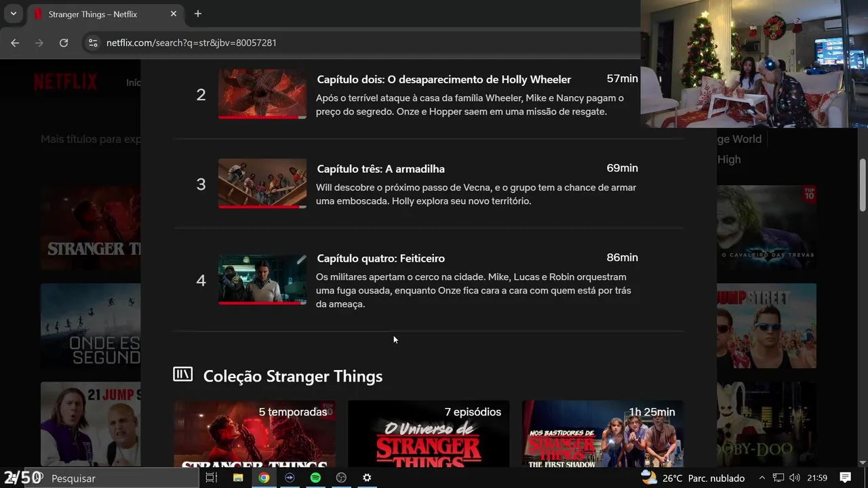Click the 'Coleção Stranger Things' heading

coord(293,376)
